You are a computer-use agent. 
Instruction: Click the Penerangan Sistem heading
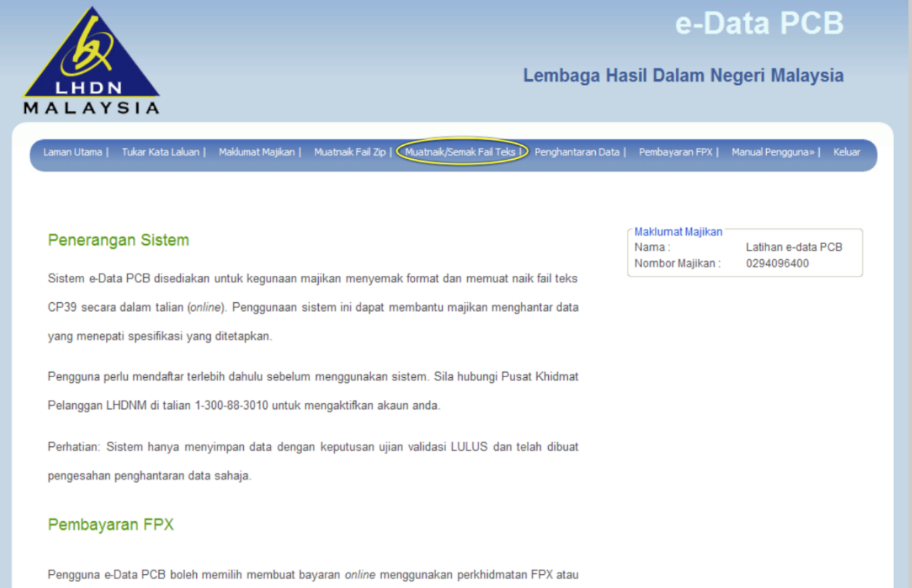(x=119, y=240)
